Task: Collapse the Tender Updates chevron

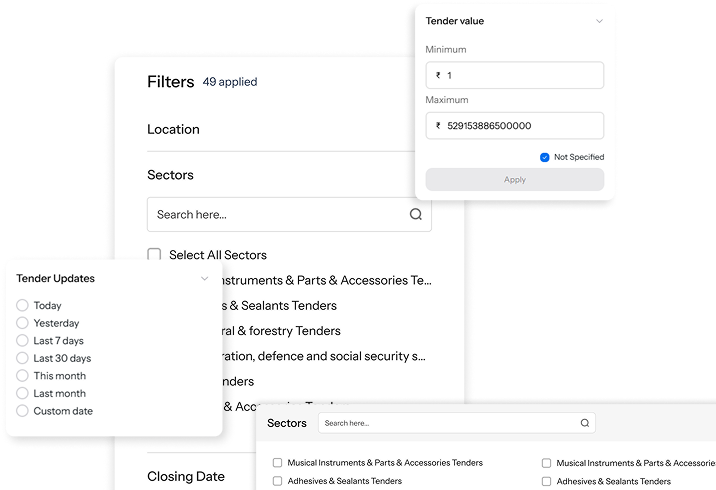Action: (x=204, y=279)
